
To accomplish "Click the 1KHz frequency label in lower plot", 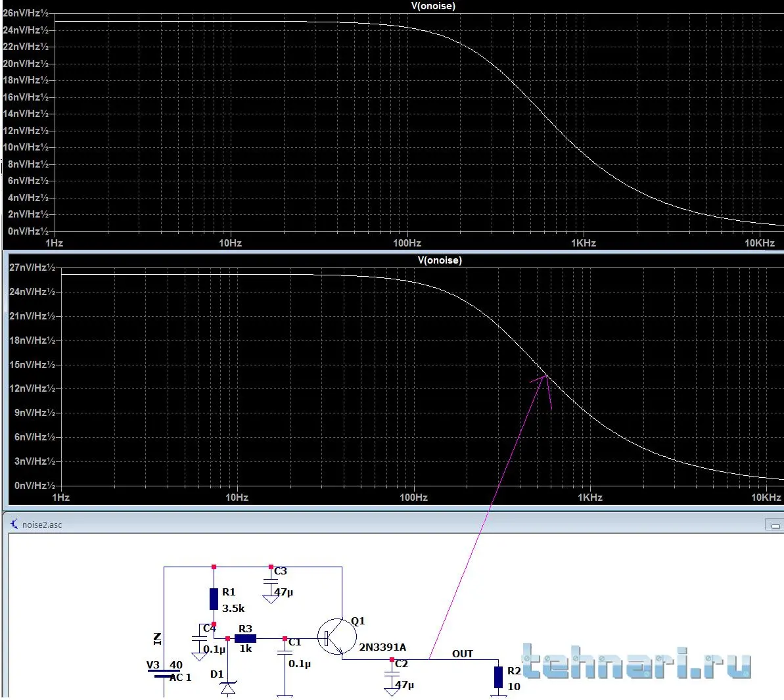I will [x=589, y=498].
